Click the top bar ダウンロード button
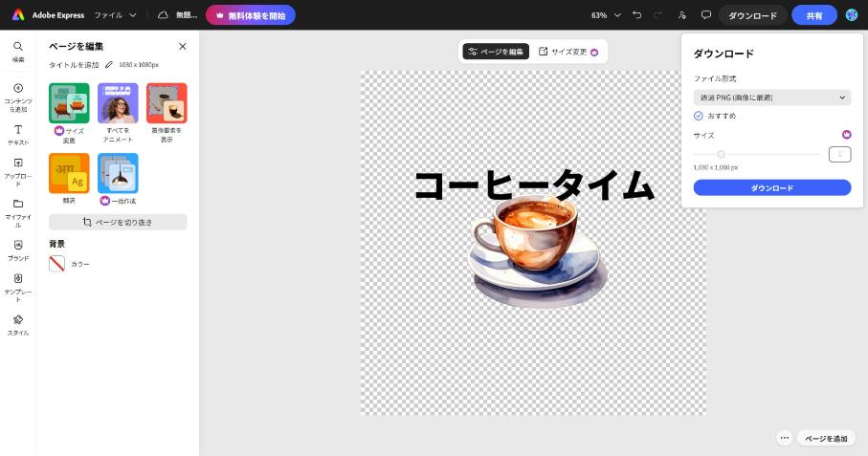Image resolution: width=868 pixels, height=456 pixels. click(x=752, y=15)
